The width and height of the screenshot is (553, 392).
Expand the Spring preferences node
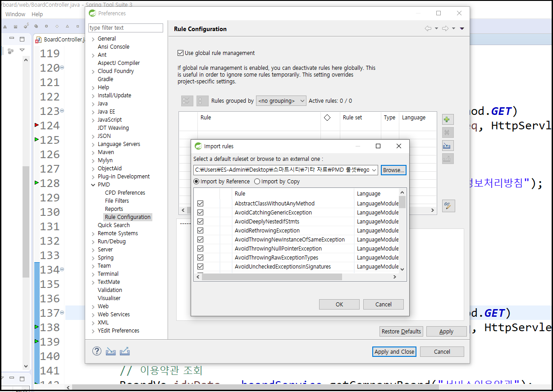point(93,258)
